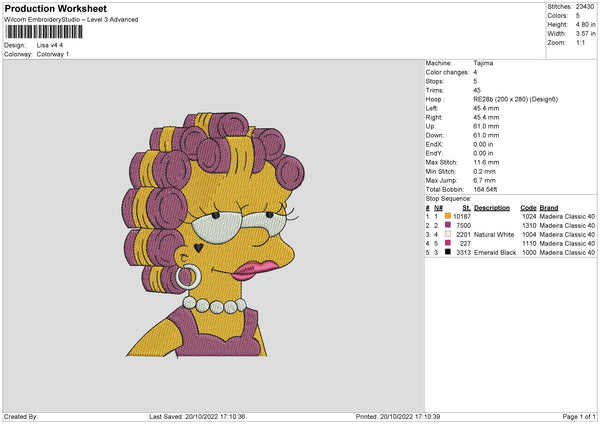This screenshot has height=424, width=600.
Task: Select the Wilcom EmbroideryStudio Level 3 Advanced text
Action: 71,20
